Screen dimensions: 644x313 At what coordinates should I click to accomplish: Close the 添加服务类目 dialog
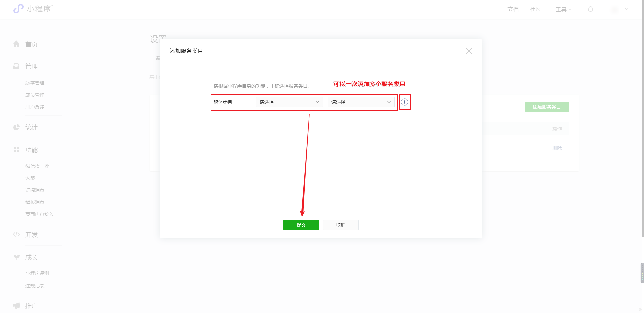(469, 51)
